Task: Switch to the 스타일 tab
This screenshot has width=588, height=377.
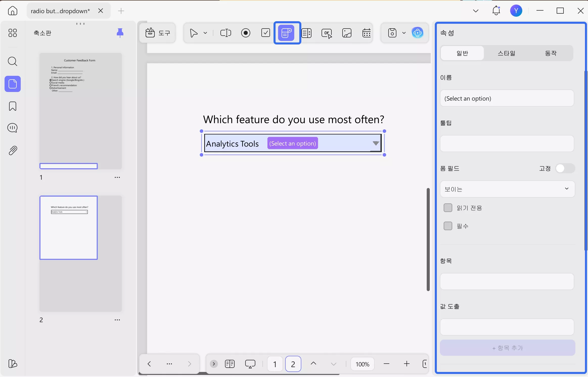Action: point(507,53)
